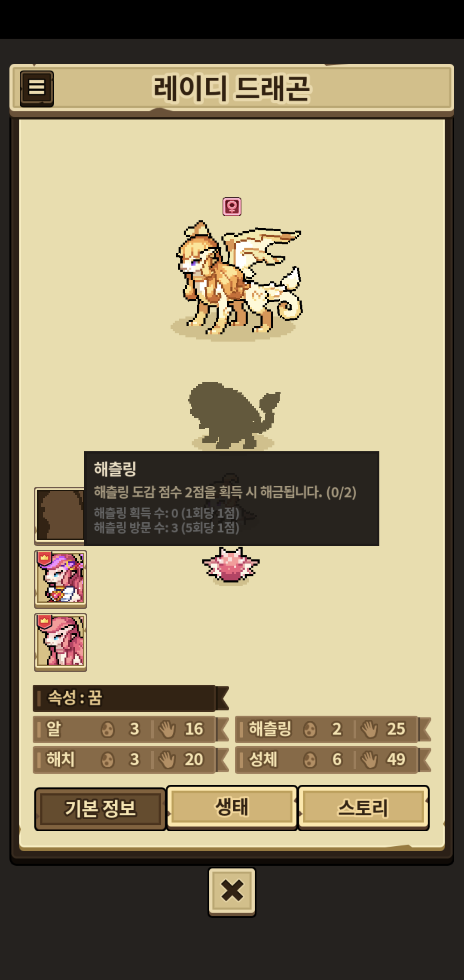This screenshot has height=980, width=464.
Task: Click the pink spiky egg sprite
Action: pyautogui.click(x=231, y=564)
